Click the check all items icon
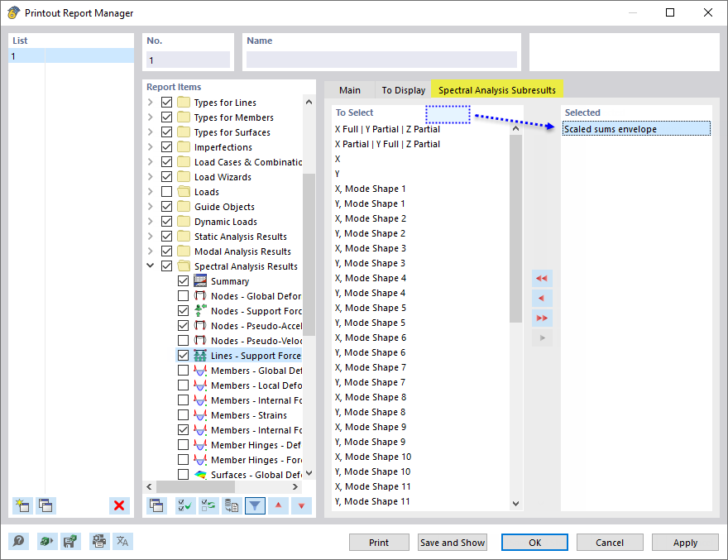The width and height of the screenshot is (728, 560). point(185,505)
